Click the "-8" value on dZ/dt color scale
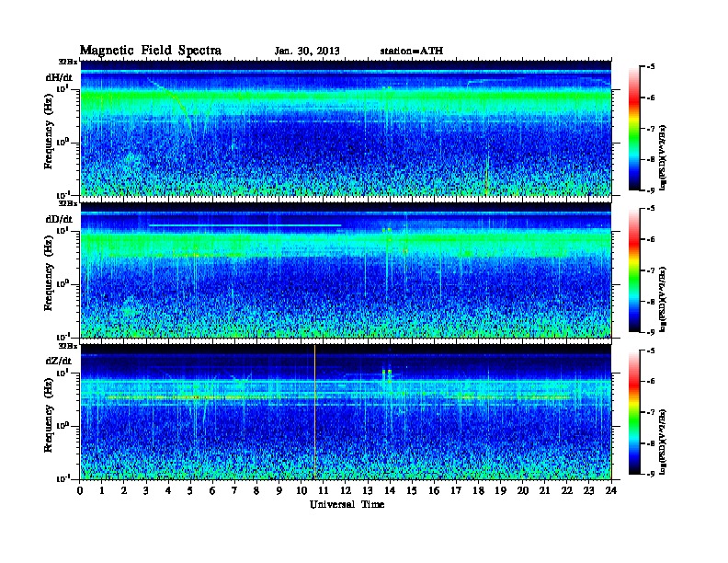 point(651,443)
